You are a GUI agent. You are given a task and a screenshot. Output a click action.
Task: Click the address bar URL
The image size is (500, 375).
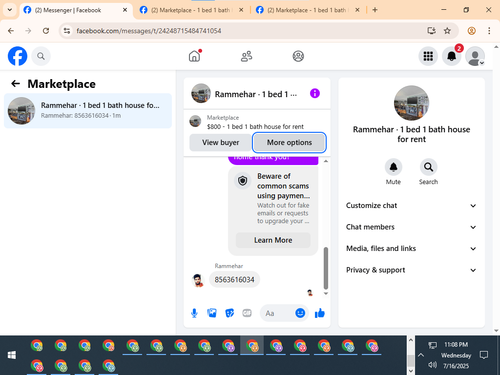click(x=149, y=31)
